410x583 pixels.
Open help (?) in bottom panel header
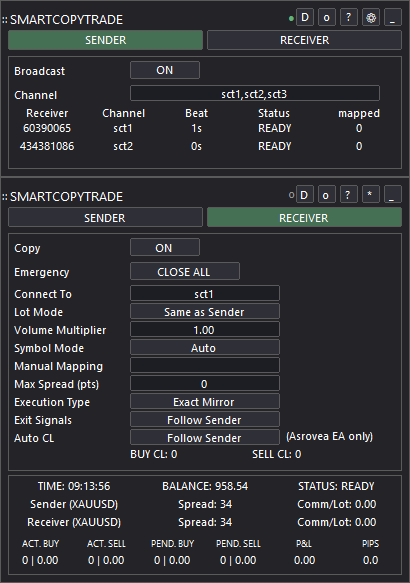click(x=348, y=194)
